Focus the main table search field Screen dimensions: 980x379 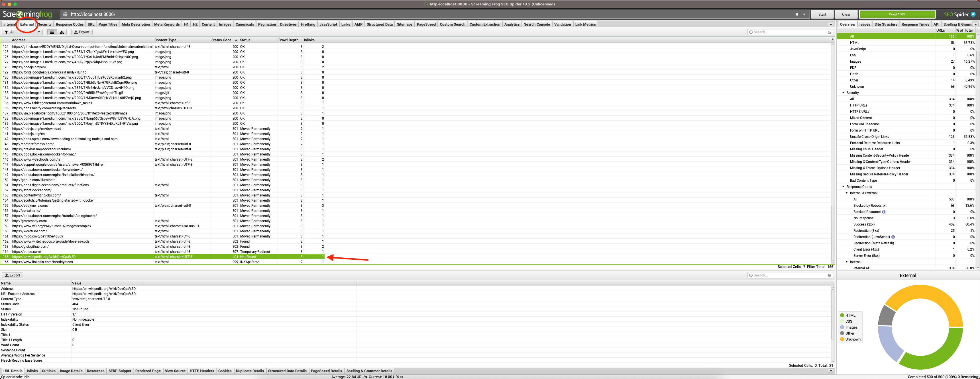[787, 32]
